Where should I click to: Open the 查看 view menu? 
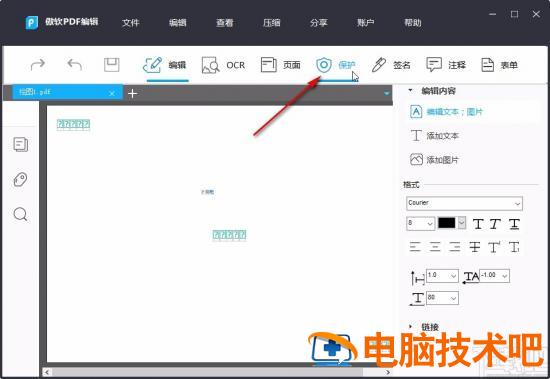pyautogui.click(x=224, y=23)
